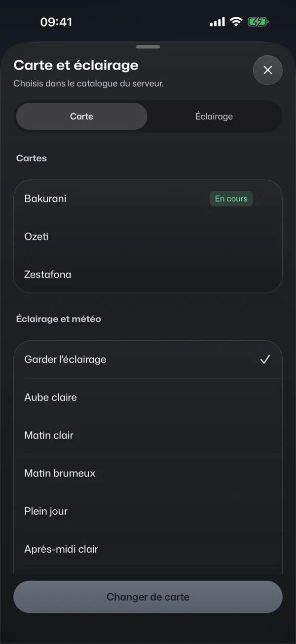Tap the 09:41 clock in status bar
Screen dimensions: 296x644
pyautogui.click(x=56, y=22)
